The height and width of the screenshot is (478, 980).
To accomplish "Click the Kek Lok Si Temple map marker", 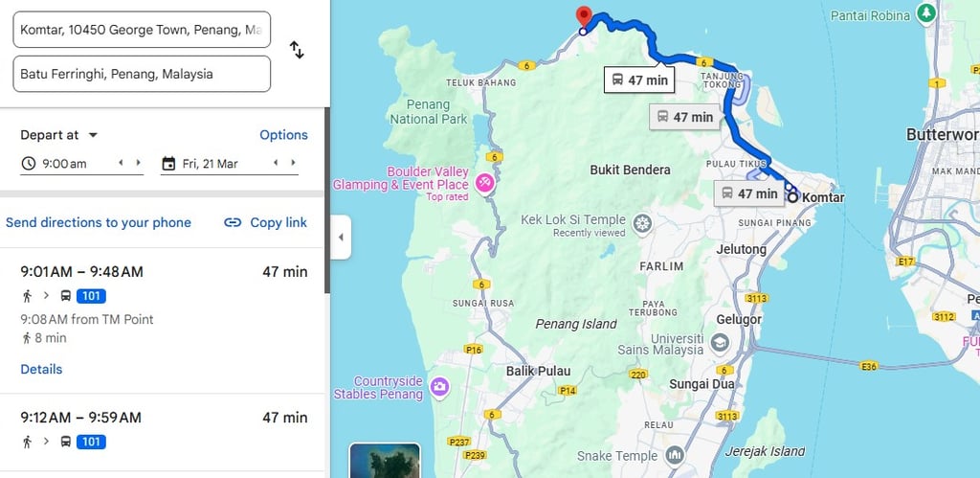I will click(642, 223).
